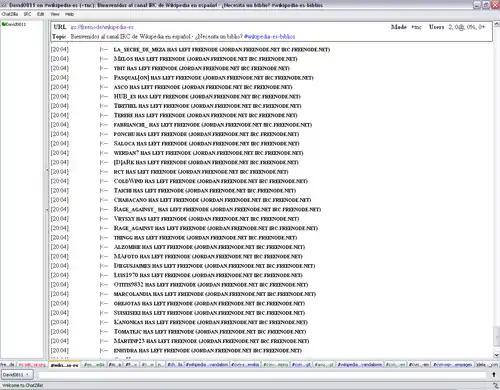This screenshot has height=390, width=500.
Task: Click the message input field
Action: tap(262, 375)
